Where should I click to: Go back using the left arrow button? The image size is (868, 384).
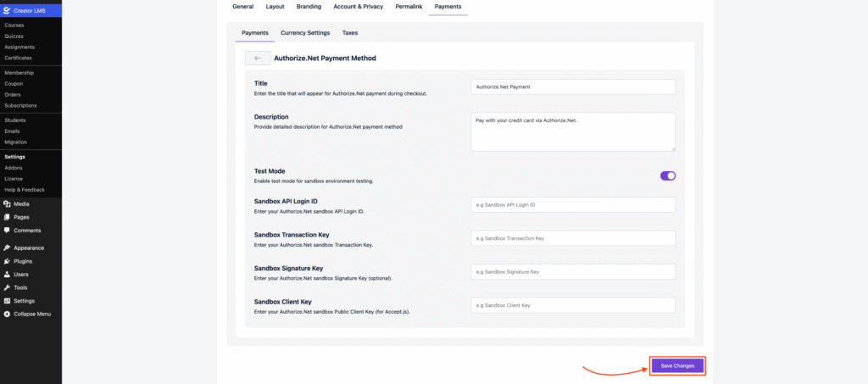258,58
